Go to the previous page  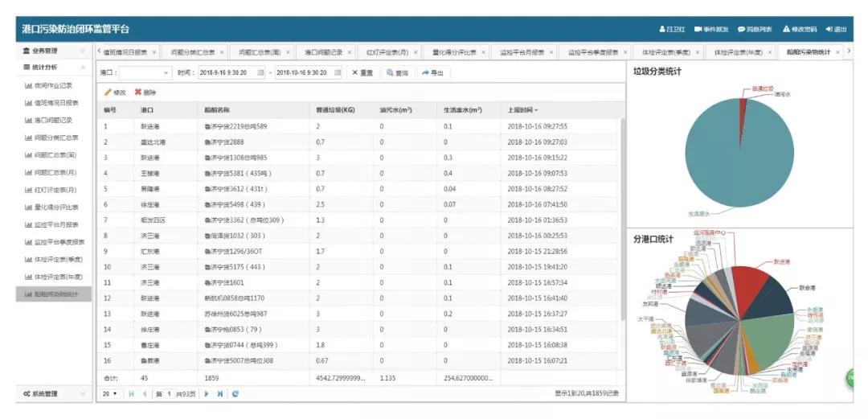[145, 394]
